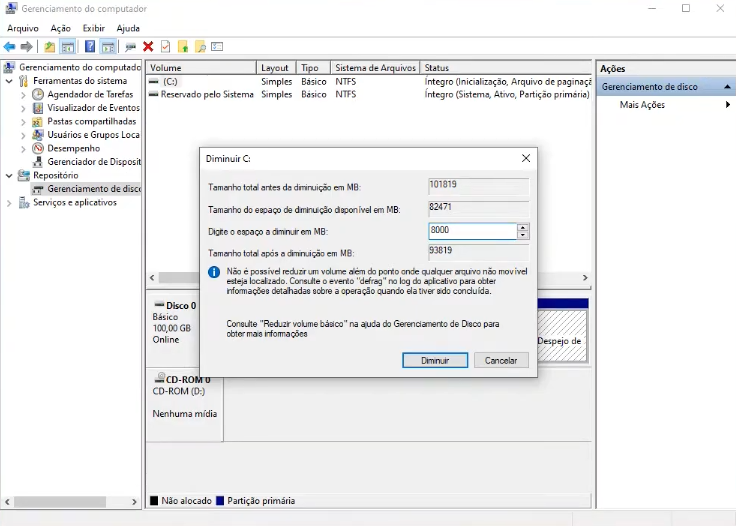Click the folder with green arrow icon
Viewport: 736px width, 526px height.
(183, 47)
